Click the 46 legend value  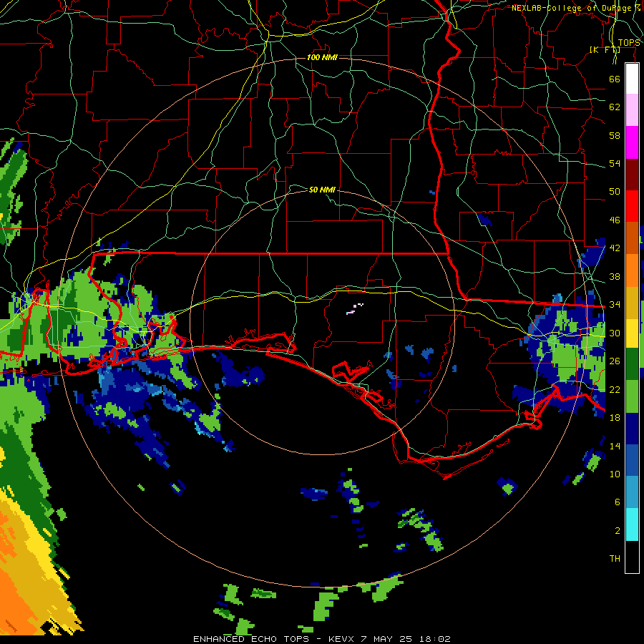615,220
